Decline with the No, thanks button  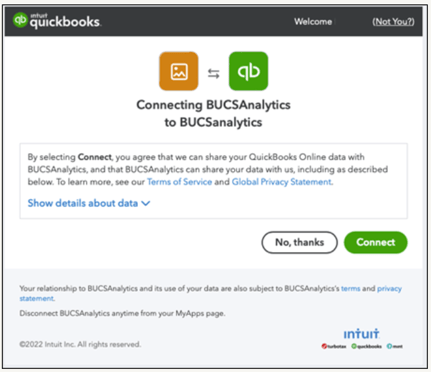[x=299, y=242]
